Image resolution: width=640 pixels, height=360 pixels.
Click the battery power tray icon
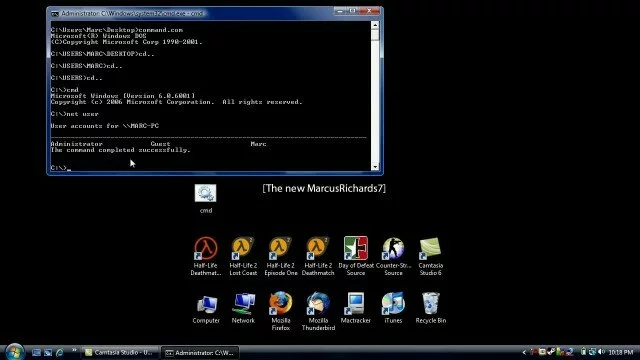pyautogui.click(x=583, y=352)
